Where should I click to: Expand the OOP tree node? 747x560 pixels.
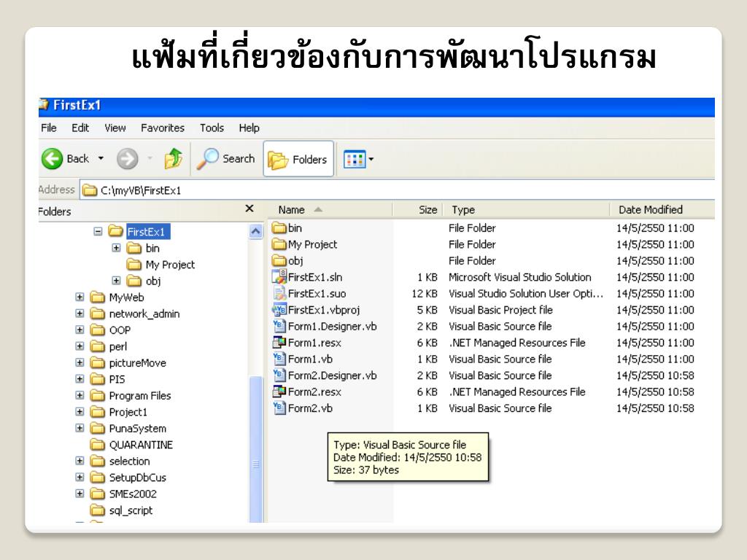[80, 330]
